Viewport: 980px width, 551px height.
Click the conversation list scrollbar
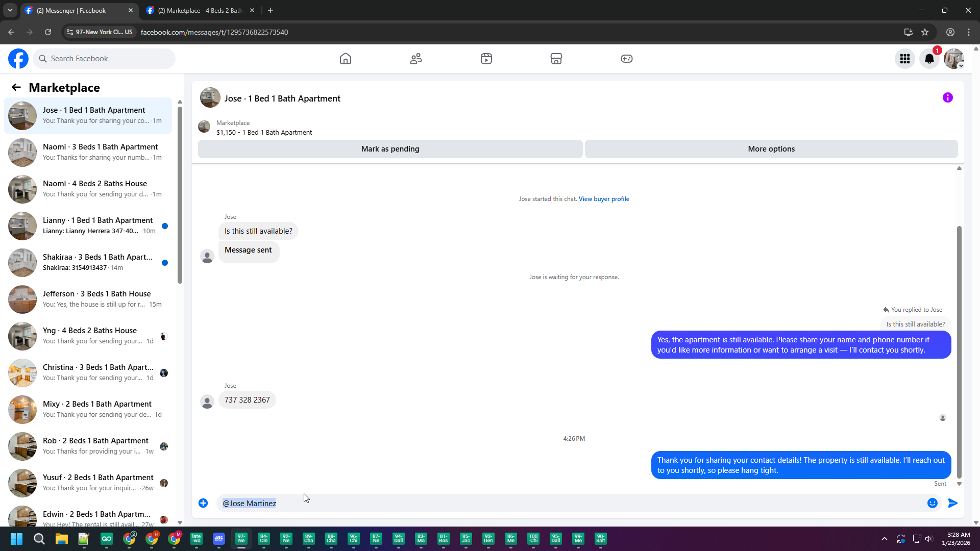pyautogui.click(x=180, y=194)
